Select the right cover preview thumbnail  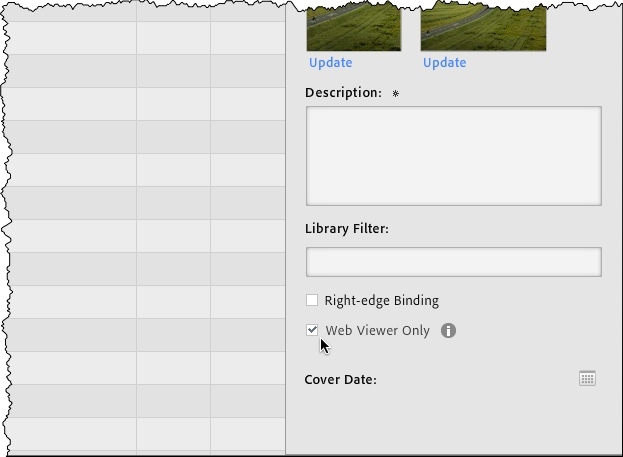pyautogui.click(x=484, y=26)
